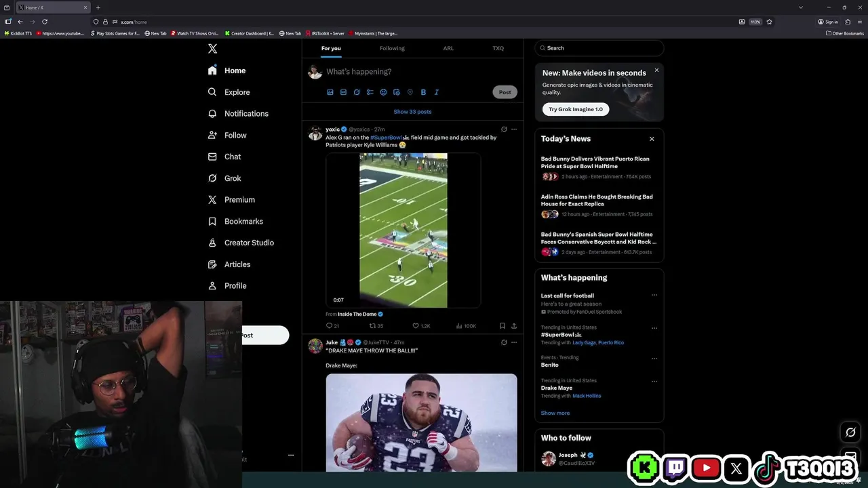Click the 110% zoom indicator
The height and width of the screenshot is (488, 868).
[x=755, y=22]
